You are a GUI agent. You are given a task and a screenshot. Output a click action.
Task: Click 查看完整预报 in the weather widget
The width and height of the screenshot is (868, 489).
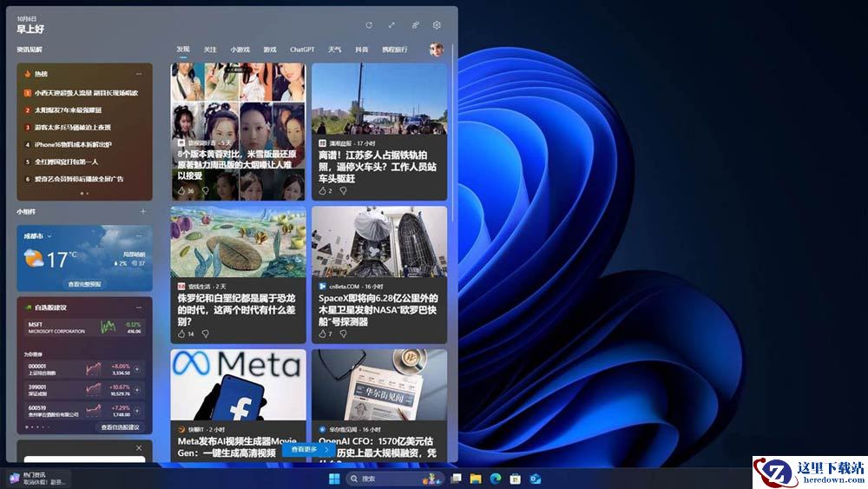(85, 284)
